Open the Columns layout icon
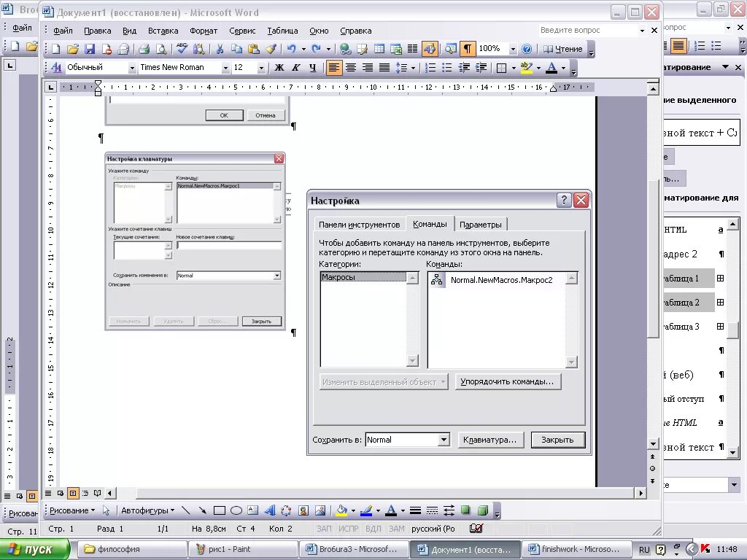The height and width of the screenshot is (560, 747). pyautogui.click(x=413, y=49)
